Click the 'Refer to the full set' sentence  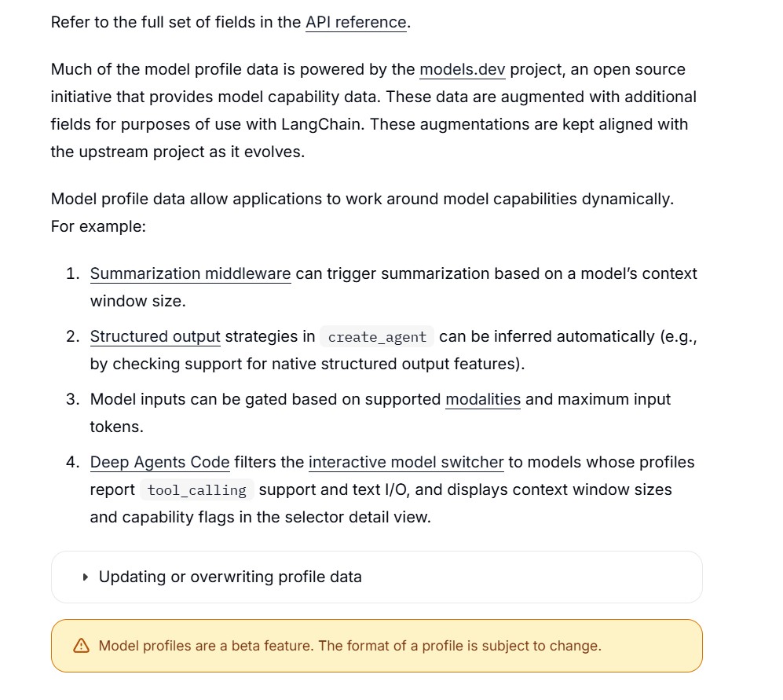(231, 23)
